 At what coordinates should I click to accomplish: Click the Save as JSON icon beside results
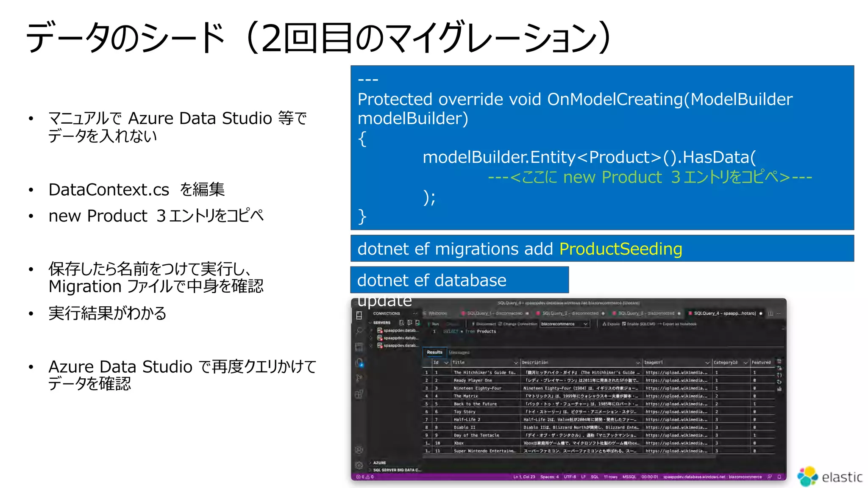779,375
